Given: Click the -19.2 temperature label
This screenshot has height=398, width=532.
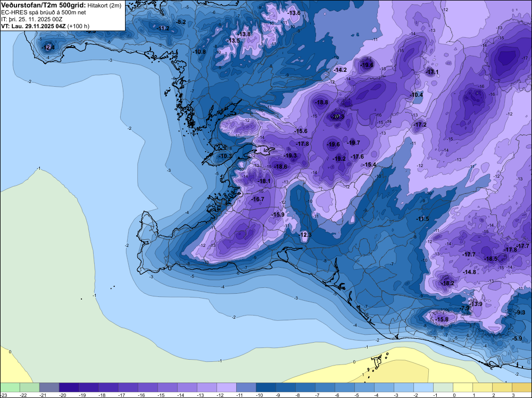Looking at the screenshot, I should [339, 159].
